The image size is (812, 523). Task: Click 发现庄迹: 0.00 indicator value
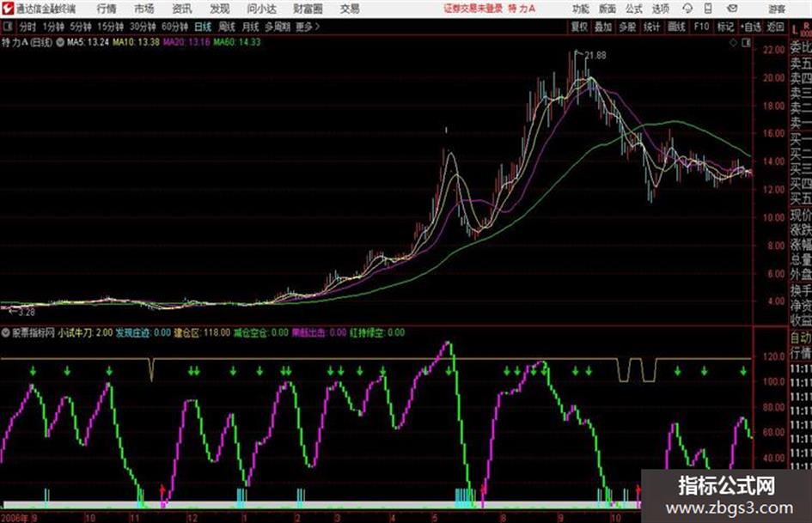click(x=143, y=332)
